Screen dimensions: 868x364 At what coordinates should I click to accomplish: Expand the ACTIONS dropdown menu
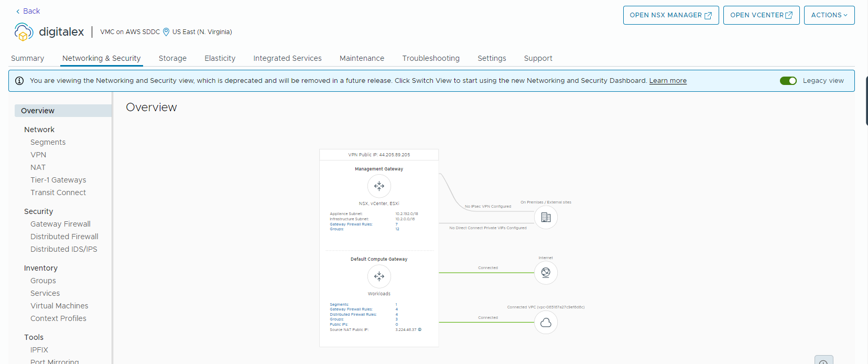pos(829,15)
